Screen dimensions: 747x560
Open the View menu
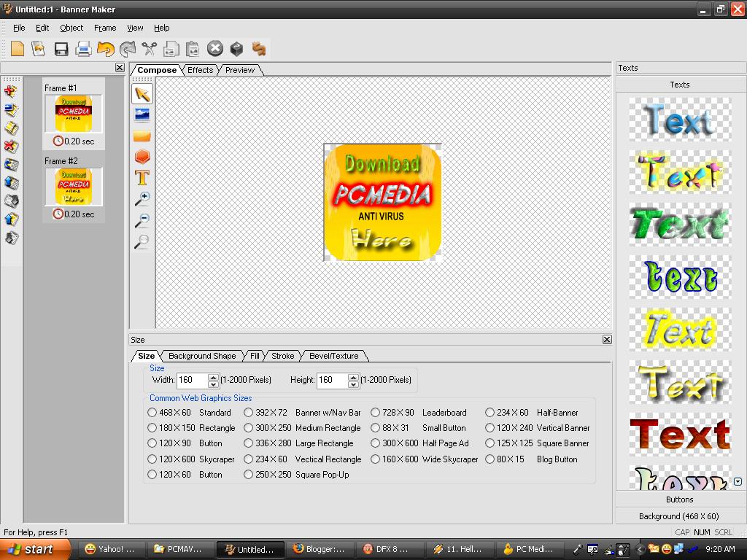tap(135, 28)
